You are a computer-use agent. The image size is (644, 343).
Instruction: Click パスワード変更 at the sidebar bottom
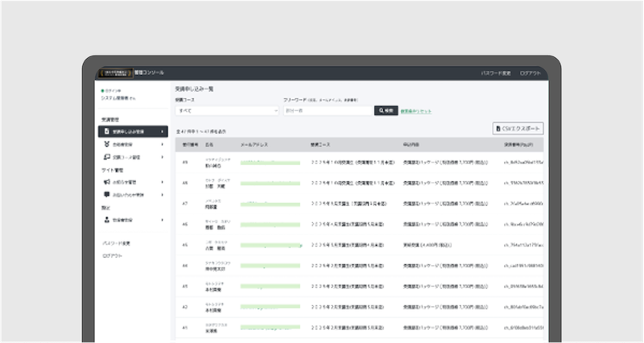point(116,243)
